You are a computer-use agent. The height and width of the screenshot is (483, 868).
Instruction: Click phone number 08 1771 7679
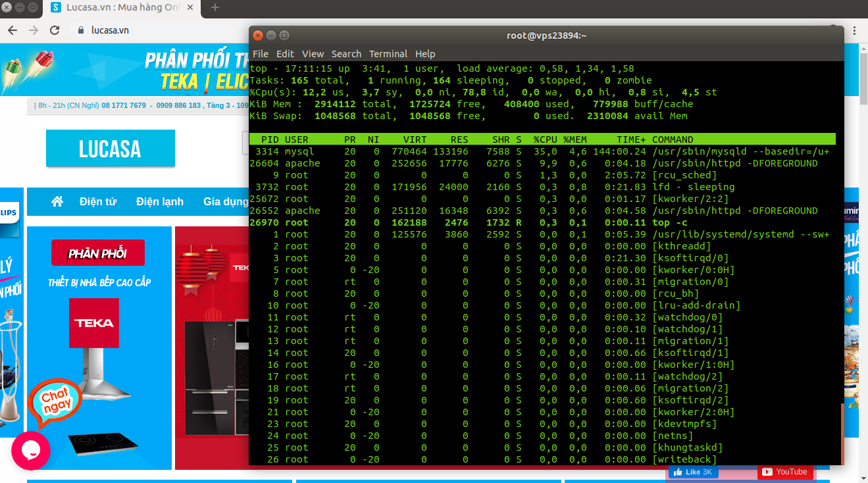tap(124, 105)
